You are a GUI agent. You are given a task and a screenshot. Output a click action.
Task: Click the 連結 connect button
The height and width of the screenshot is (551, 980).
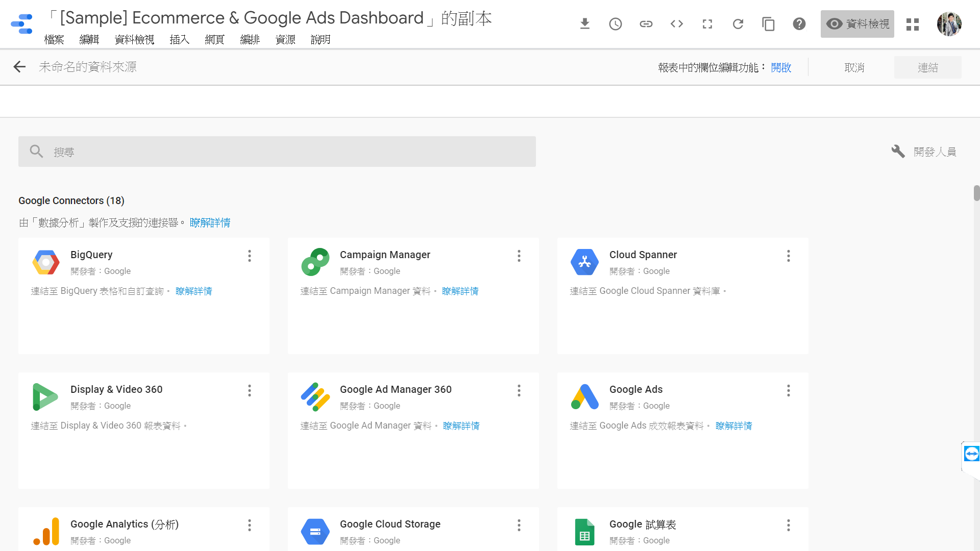928,67
